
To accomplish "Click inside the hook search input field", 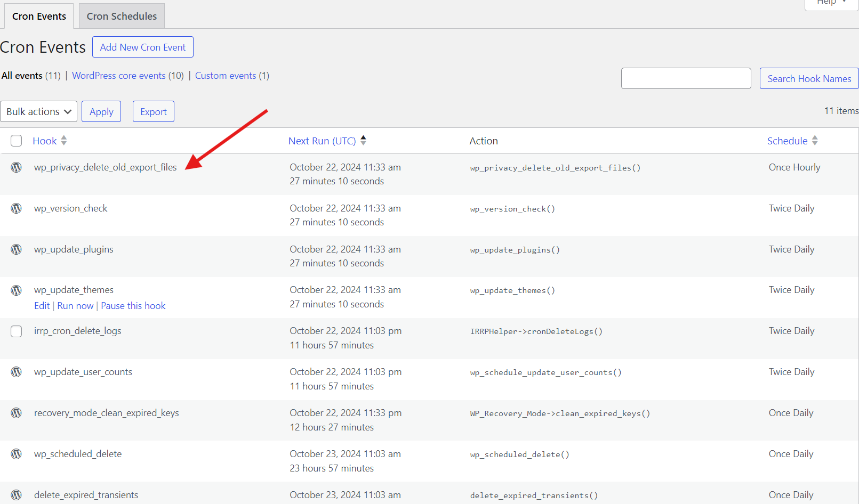I will coord(686,78).
